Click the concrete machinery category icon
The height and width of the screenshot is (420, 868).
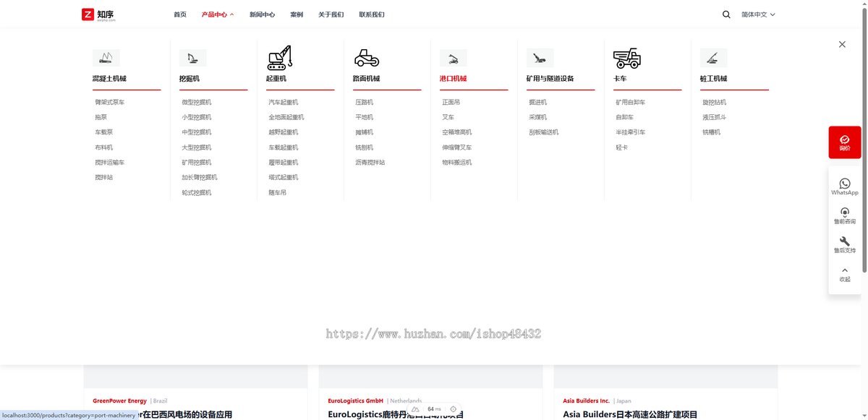pos(106,58)
